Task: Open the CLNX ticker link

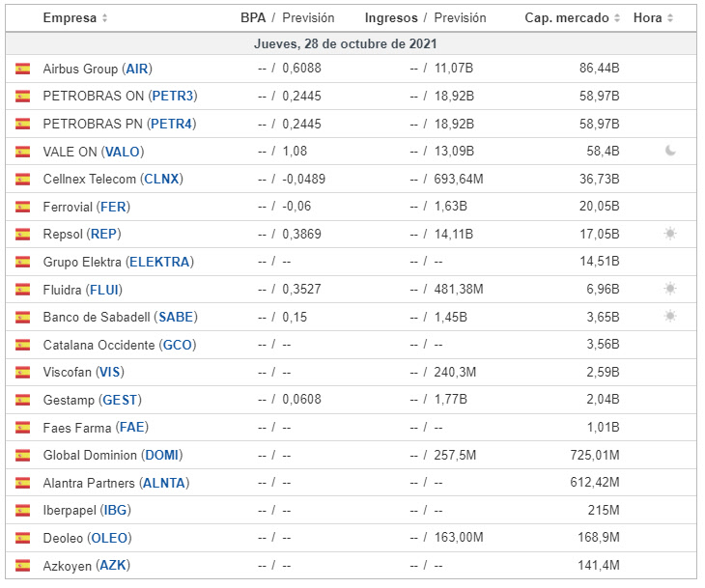Action: click(x=161, y=179)
